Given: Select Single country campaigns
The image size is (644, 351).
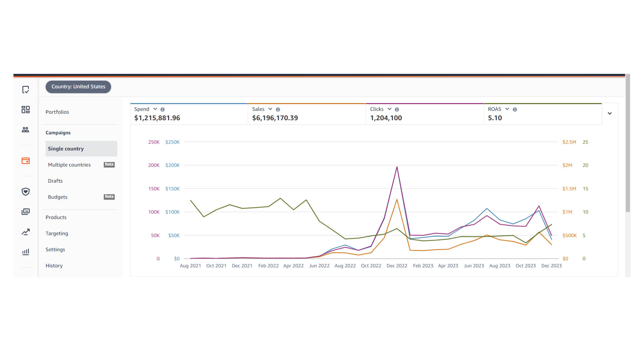Looking at the screenshot, I should [x=81, y=148].
